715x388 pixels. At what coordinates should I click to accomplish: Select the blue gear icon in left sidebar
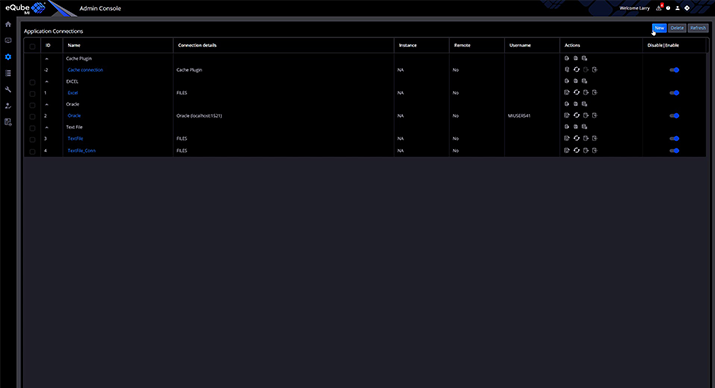pyautogui.click(x=8, y=57)
